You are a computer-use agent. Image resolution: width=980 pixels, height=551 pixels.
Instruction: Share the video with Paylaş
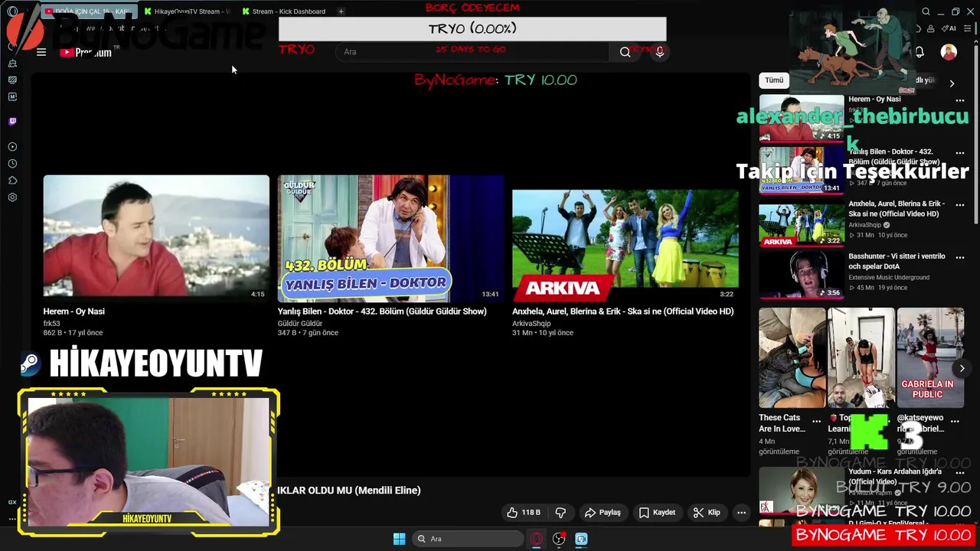(602, 512)
